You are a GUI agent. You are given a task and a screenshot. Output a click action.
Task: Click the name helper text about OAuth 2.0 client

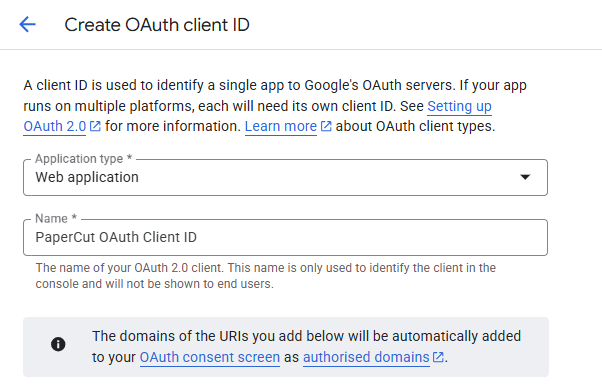point(266,276)
